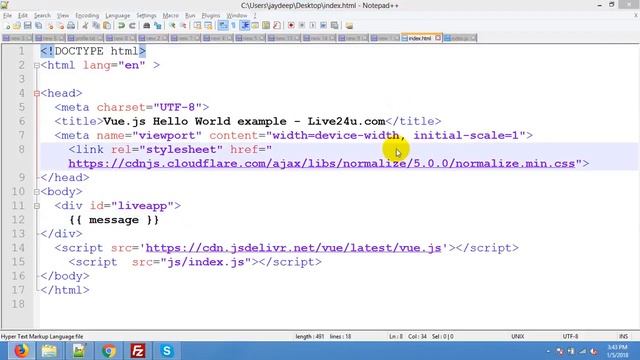Click the New file toolbar icon
This screenshot has height=360, width=640.
(7, 26)
